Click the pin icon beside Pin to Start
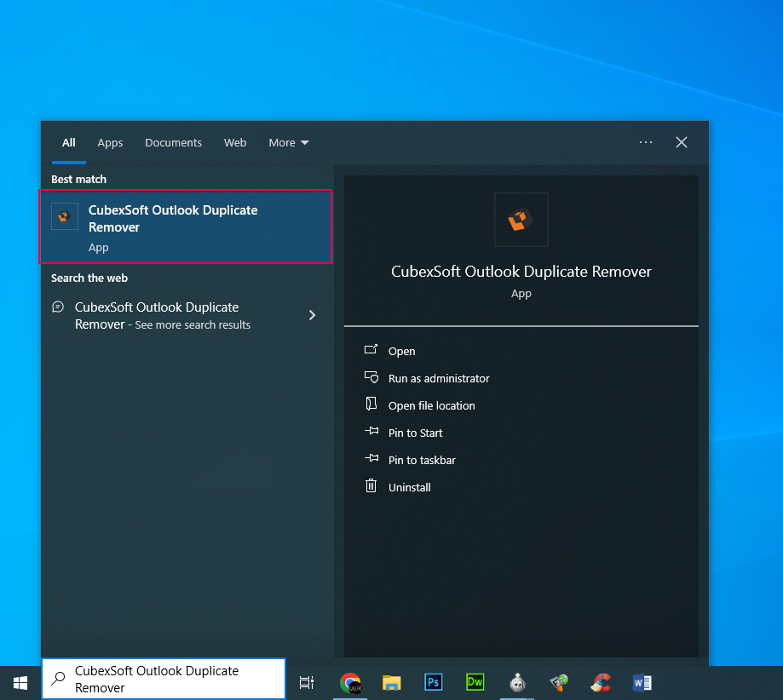Screen dimensions: 783x700 coord(371,431)
